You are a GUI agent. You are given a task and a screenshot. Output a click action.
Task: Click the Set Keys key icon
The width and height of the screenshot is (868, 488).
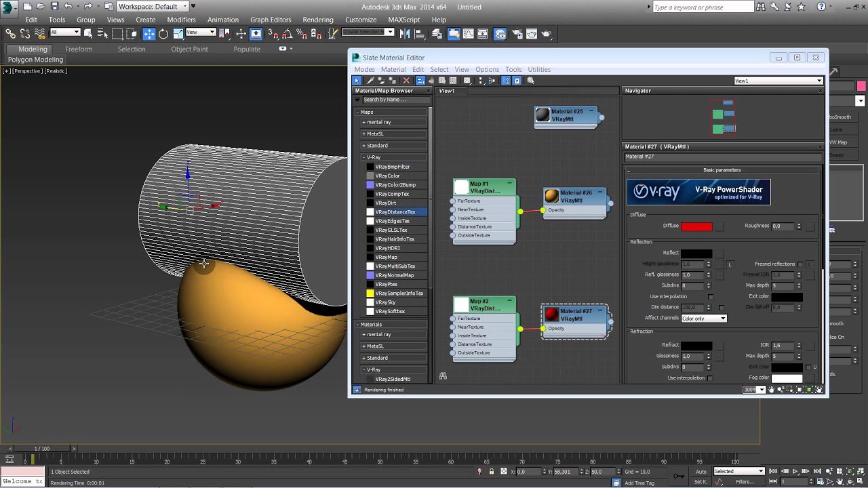pos(678,476)
